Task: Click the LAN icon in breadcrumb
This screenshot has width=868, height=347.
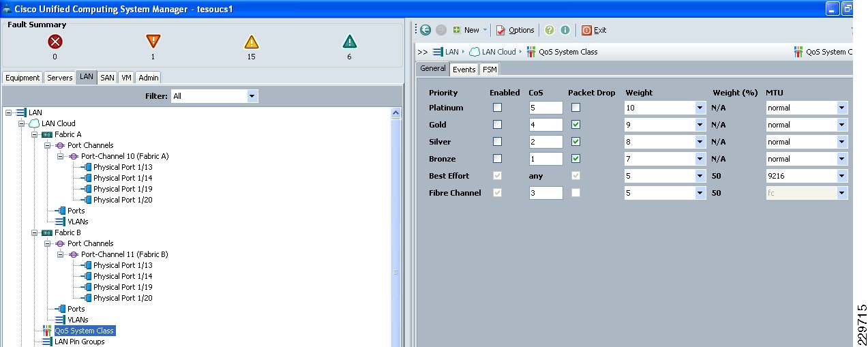Action: coord(437,51)
